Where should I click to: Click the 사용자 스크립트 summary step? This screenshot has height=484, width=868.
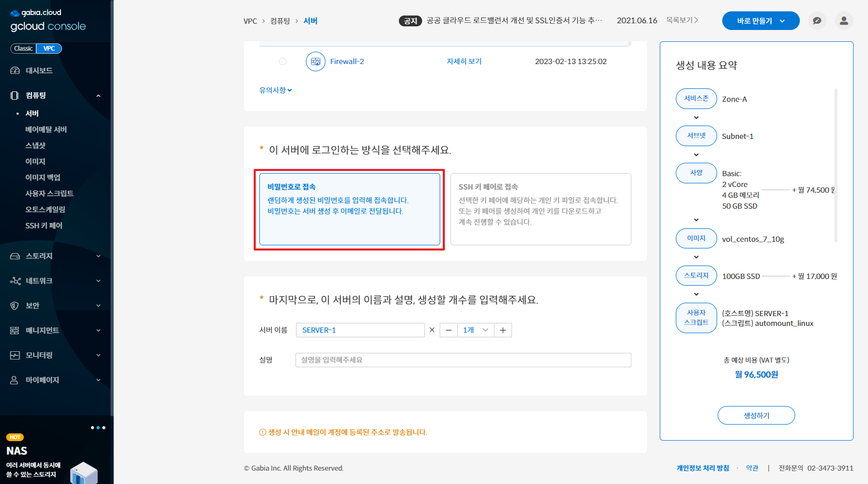[x=696, y=318]
